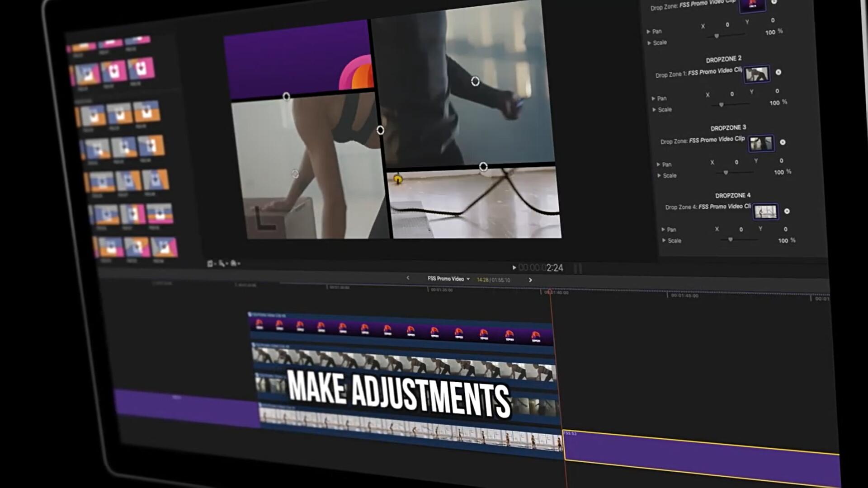Click the playhead marker on the timeline ruler
868x488 pixels.
tap(550, 292)
